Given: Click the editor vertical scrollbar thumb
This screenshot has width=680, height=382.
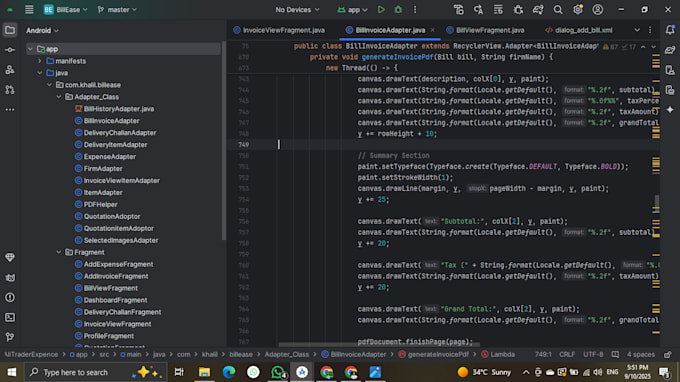Looking at the screenshot, I should (657, 202).
